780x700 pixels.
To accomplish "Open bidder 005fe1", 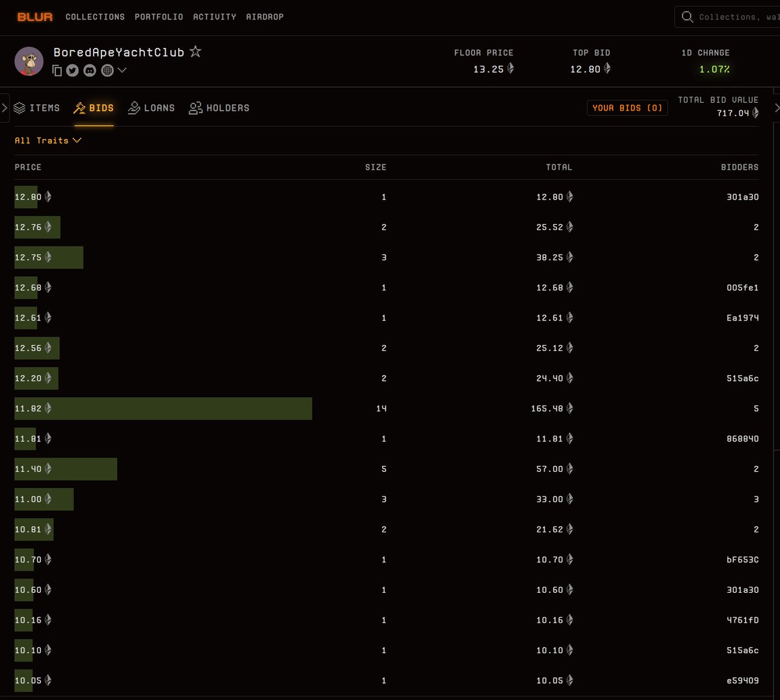I will (742, 287).
